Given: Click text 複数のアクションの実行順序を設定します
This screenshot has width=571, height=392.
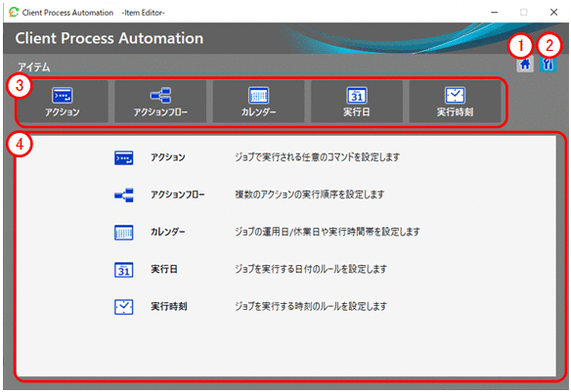Looking at the screenshot, I should tap(310, 195).
